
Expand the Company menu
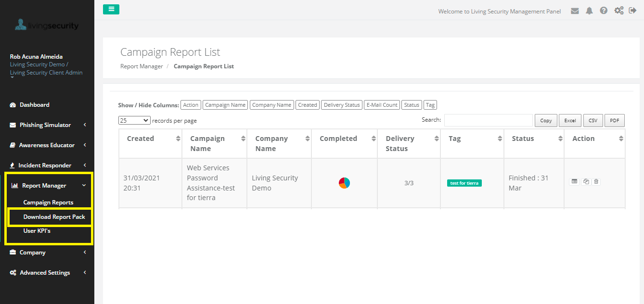pos(47,253)
